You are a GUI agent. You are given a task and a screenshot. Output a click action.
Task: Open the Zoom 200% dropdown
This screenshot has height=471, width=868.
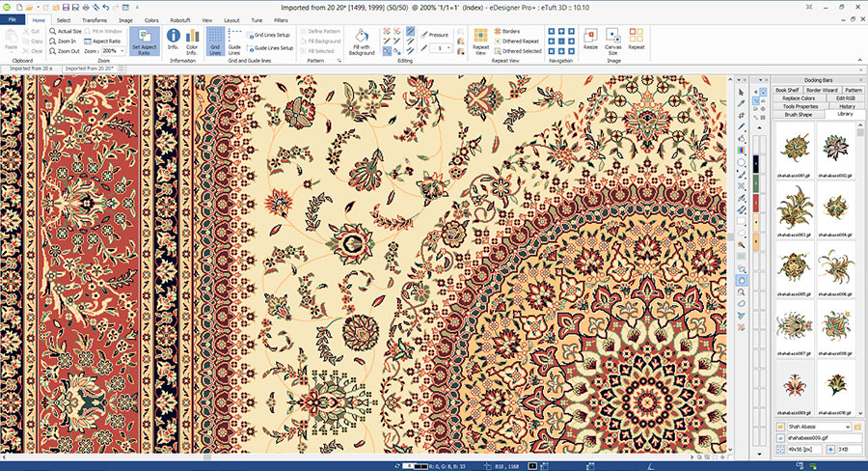point(122,51)
